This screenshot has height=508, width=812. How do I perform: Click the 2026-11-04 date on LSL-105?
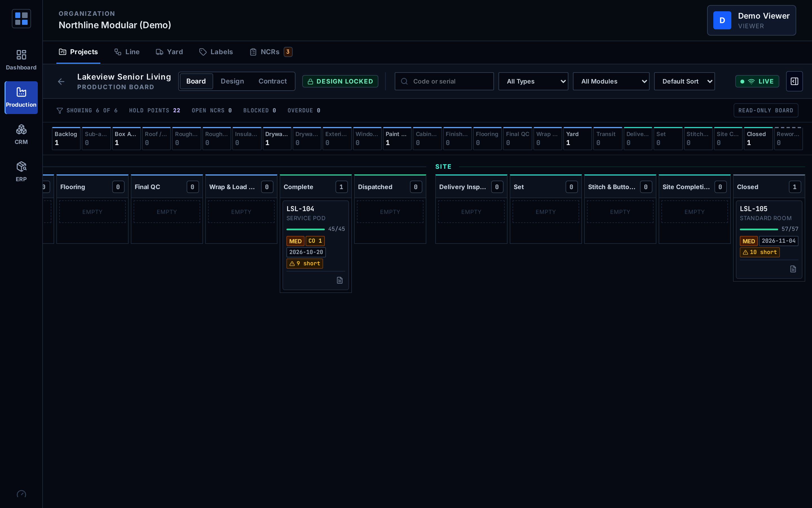pos(778,241)
